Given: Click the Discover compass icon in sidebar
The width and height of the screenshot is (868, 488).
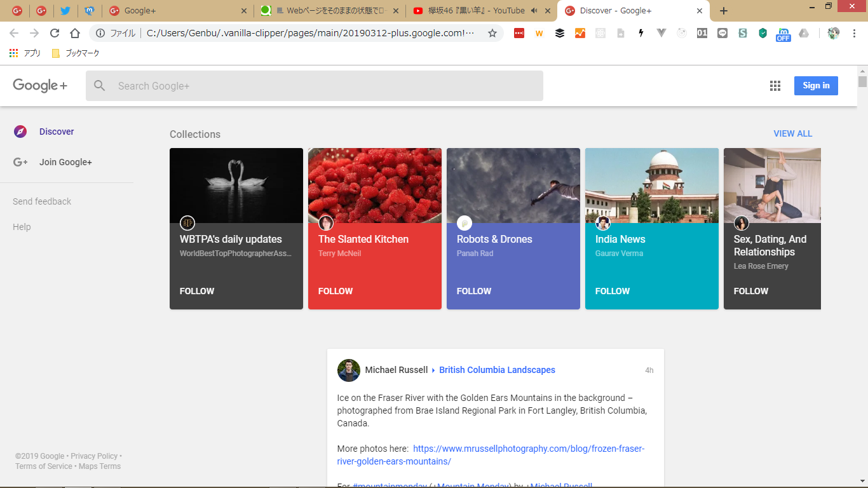Looking at the screenshot, I should pyautogui.click(x=20, y=132).
